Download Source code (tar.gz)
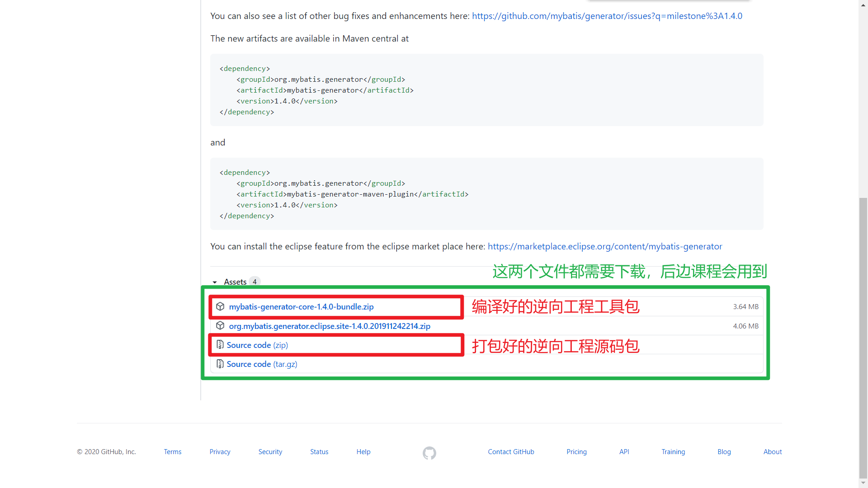This screenshot has height=488, width=868. [x=262, y=364]
